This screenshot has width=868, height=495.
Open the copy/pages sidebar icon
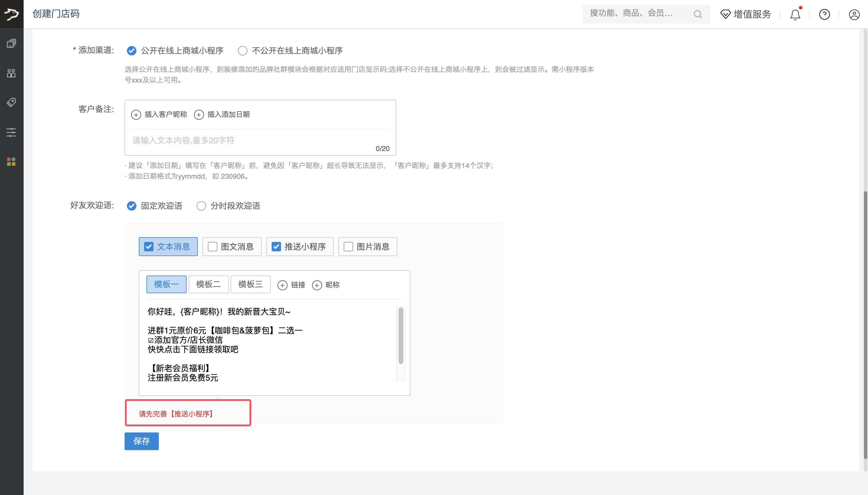pos(11,44)
